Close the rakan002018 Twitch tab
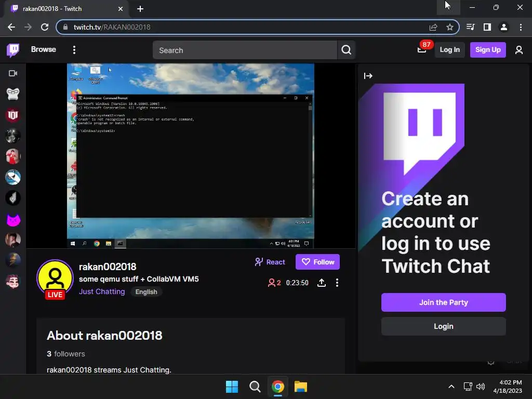The image size is (532, 399). (121, 9)
